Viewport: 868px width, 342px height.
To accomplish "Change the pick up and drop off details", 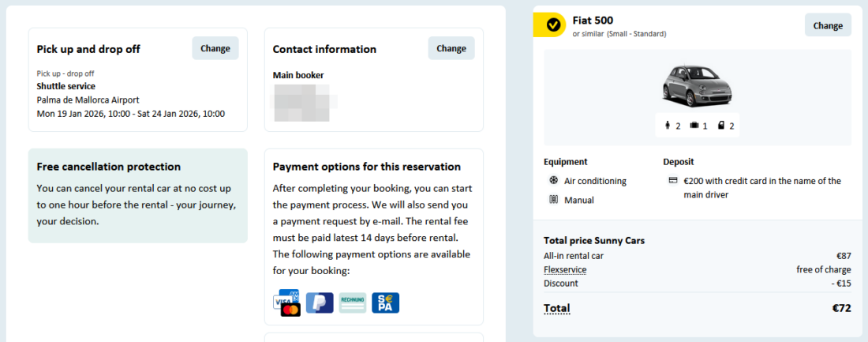I will tap(215, 48).
